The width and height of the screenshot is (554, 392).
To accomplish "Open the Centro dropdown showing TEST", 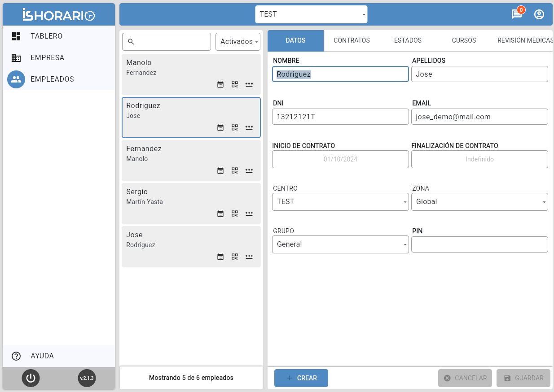I will (x=340, y=202).
